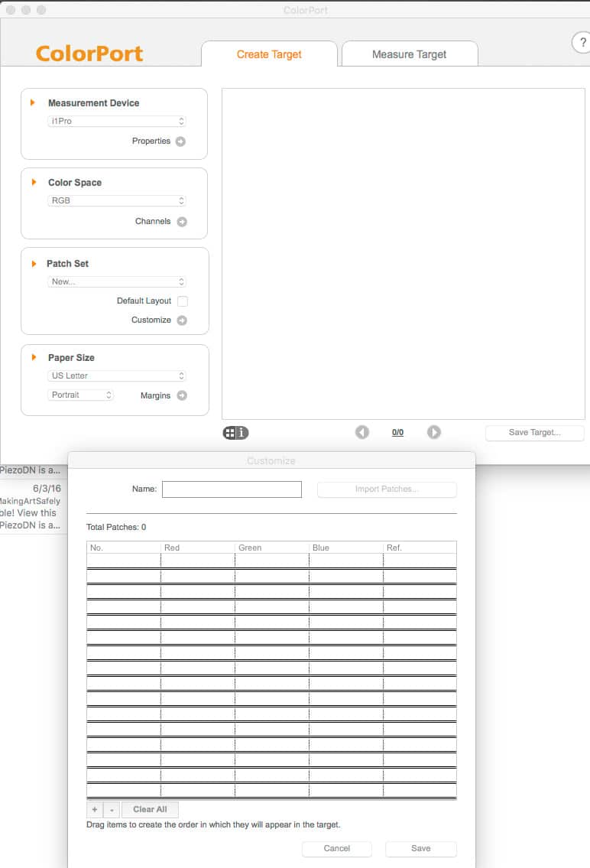Click the ColorPort logo
This screenshot has width=590, height=868.
click(x=89, y=54)
